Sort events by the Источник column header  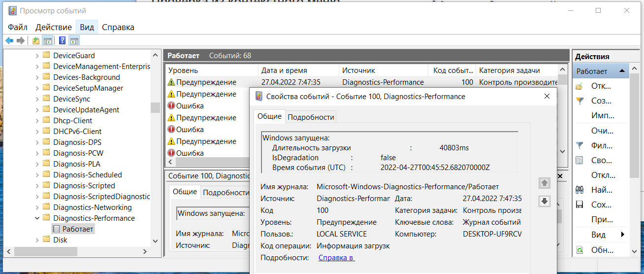coord(383,70)
